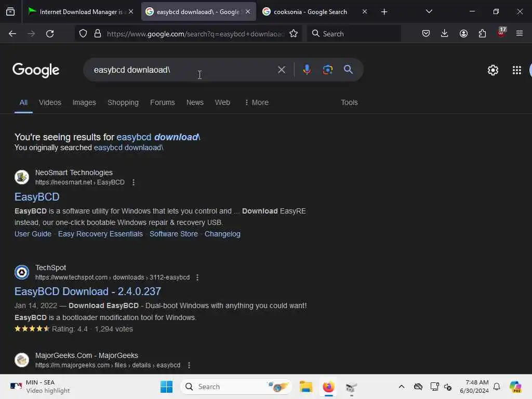Open tracking protection shield icon
The image size is (532, 399).
point(83,34)
